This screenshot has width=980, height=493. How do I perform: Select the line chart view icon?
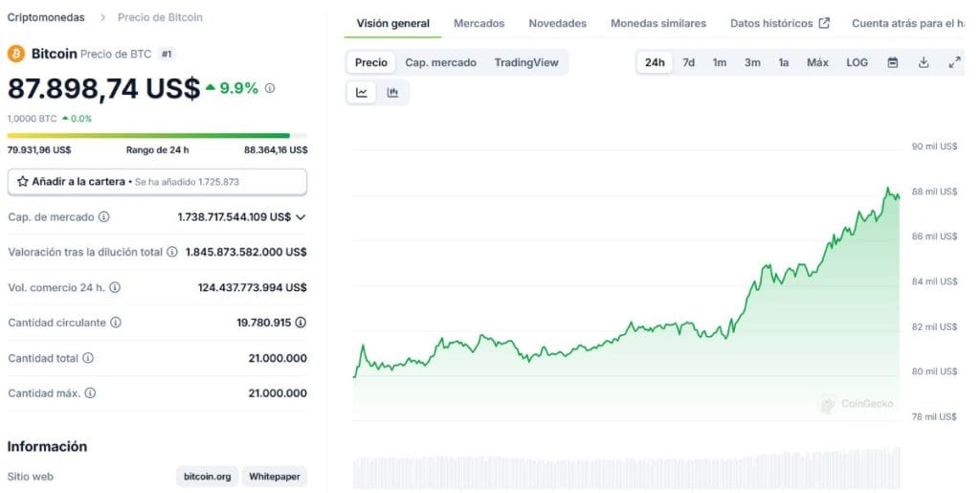pyautogui.click(x=362, y=93)
